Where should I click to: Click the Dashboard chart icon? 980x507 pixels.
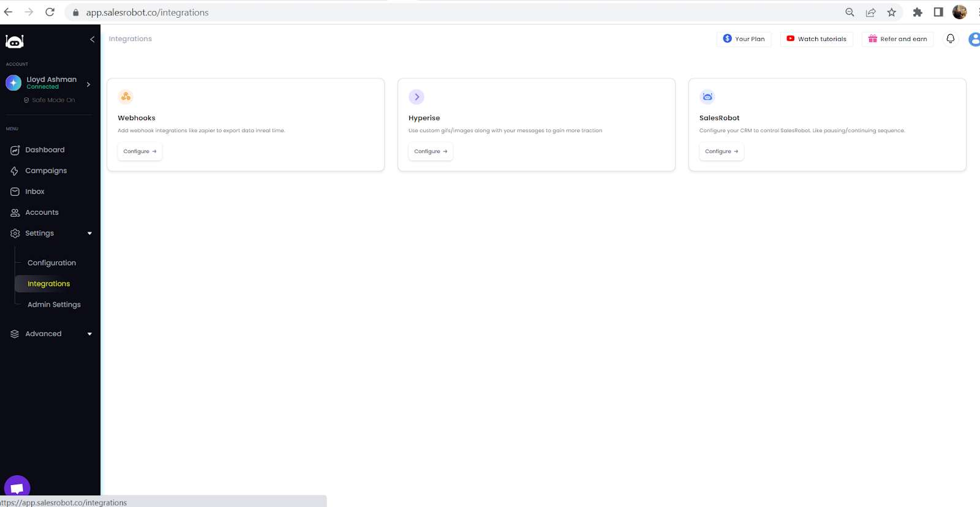tap(15, 150)
